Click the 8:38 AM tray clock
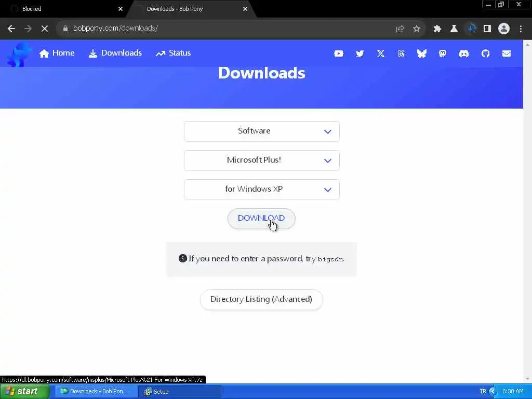This screenshot has height=399, width=532. (x=513, y=392)
